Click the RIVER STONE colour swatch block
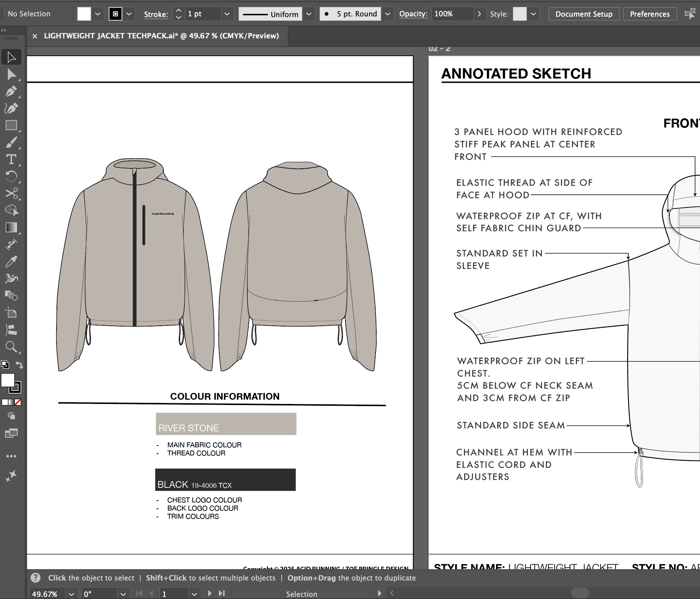The image size is (700, 599). coord(226,423)
